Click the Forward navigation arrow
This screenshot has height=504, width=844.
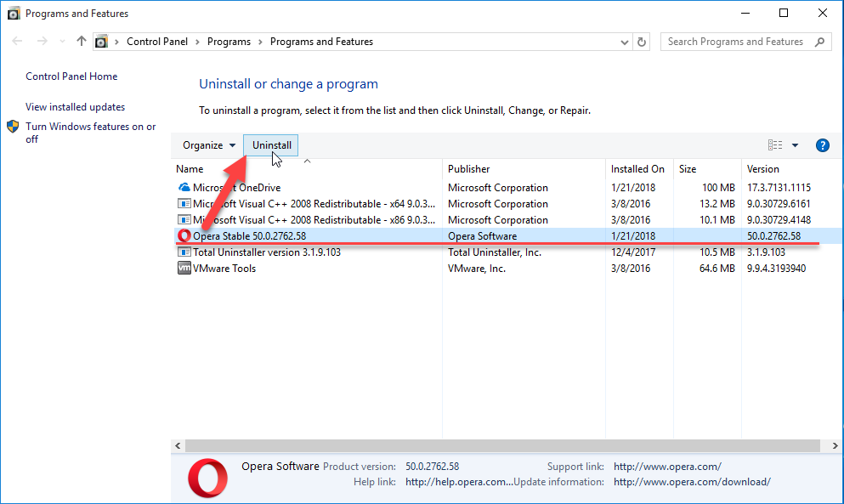point(42,42)
